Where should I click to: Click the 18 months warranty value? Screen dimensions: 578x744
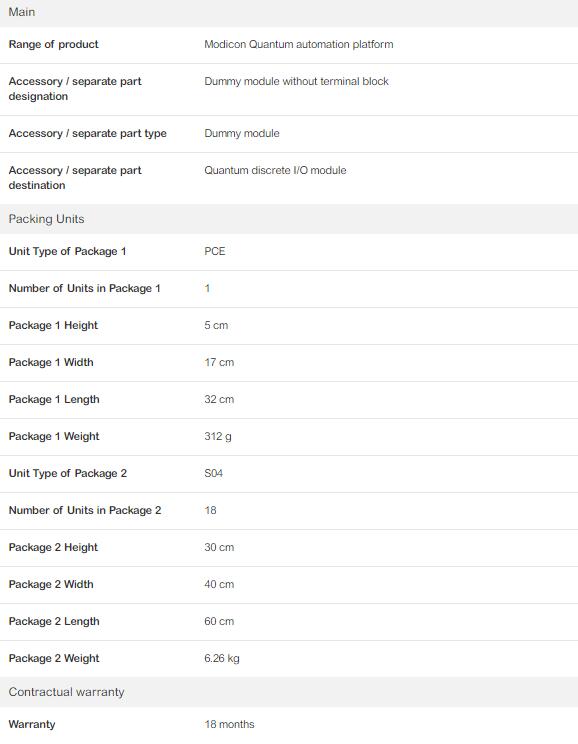(229, 724)
